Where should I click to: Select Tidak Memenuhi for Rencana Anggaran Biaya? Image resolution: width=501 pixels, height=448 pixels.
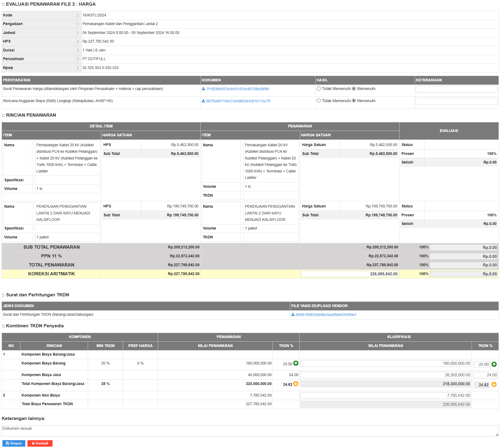[319, 101]
